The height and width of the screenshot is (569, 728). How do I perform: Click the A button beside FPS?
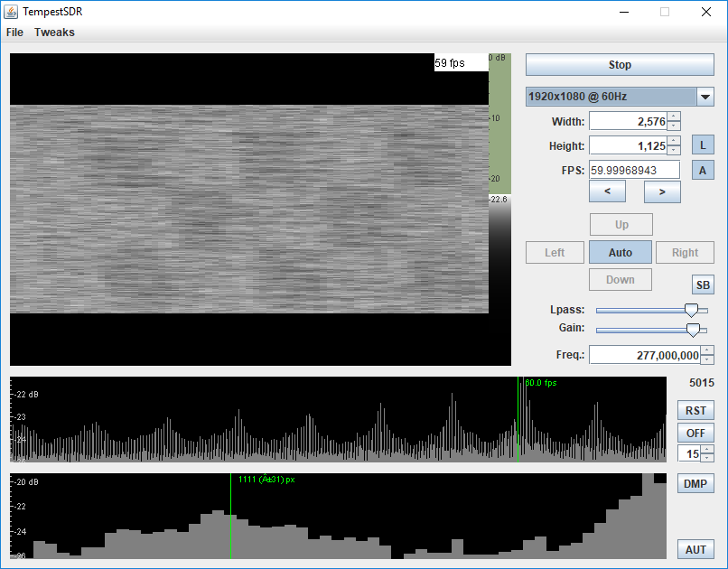pos(703,170)
